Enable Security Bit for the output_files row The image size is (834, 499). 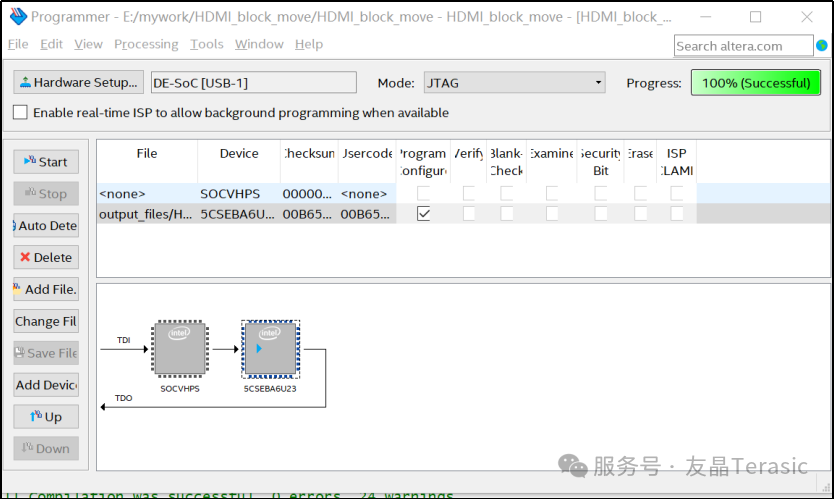[x=601, y=214]
